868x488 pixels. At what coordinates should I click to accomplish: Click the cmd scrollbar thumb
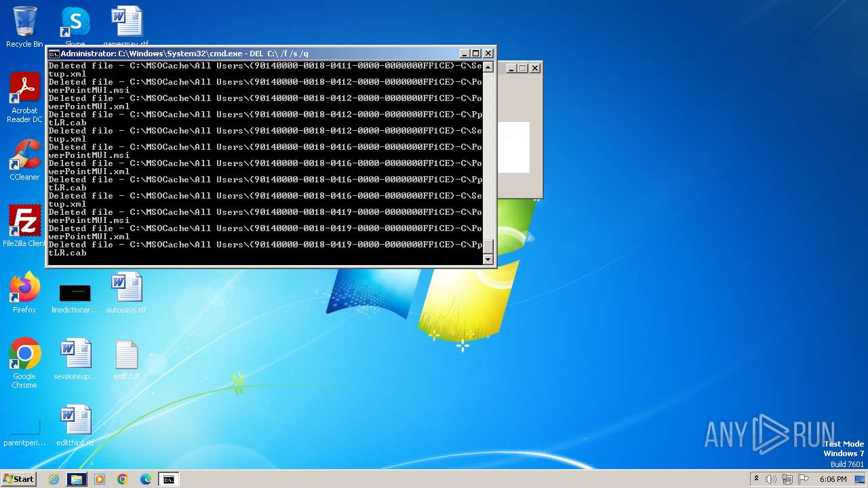488,246
